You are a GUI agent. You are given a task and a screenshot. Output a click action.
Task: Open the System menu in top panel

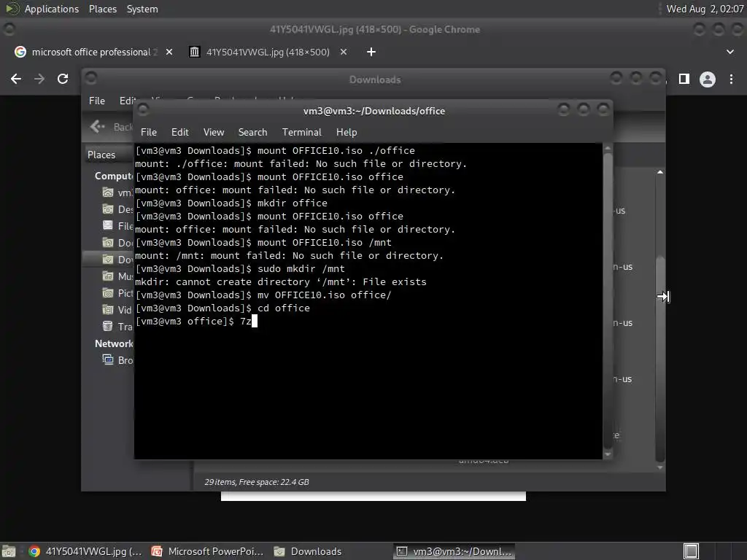point(142,9)
